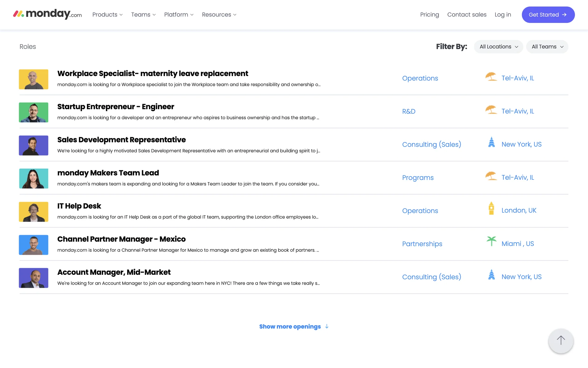Click the Big Ben icon next to London, UK
The height and width of the screenshot is (368, 588).
tap(491, 209)
